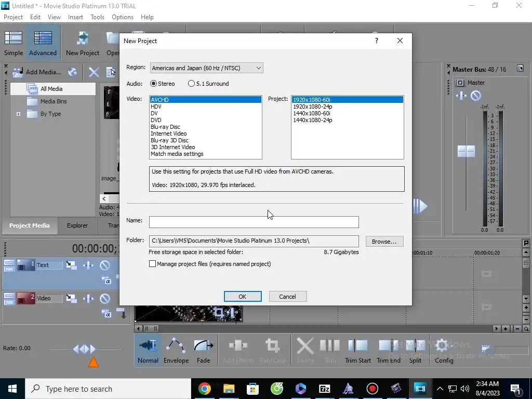Mute the Text track
This screenshot has width=532, height=399.
point(105,265)
